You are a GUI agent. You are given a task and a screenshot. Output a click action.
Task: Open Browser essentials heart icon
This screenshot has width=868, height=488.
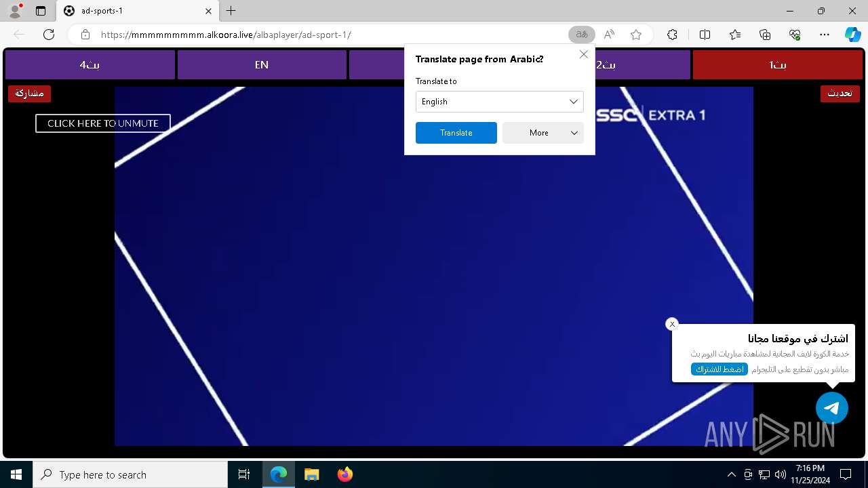pos(795,35)
